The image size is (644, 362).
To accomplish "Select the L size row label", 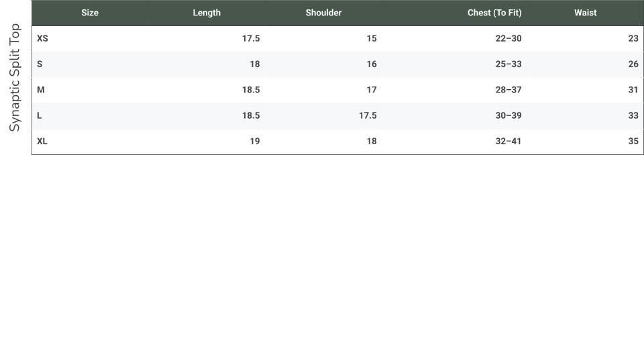I will (40, 115).
